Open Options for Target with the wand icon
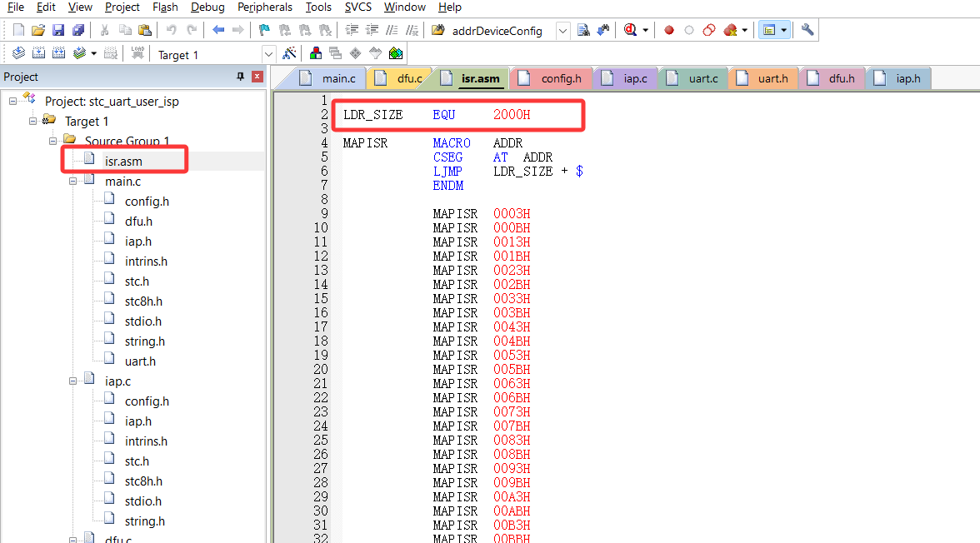Image resolution: width=980 pixels, height=543 pixels. [x=291, y=52]
